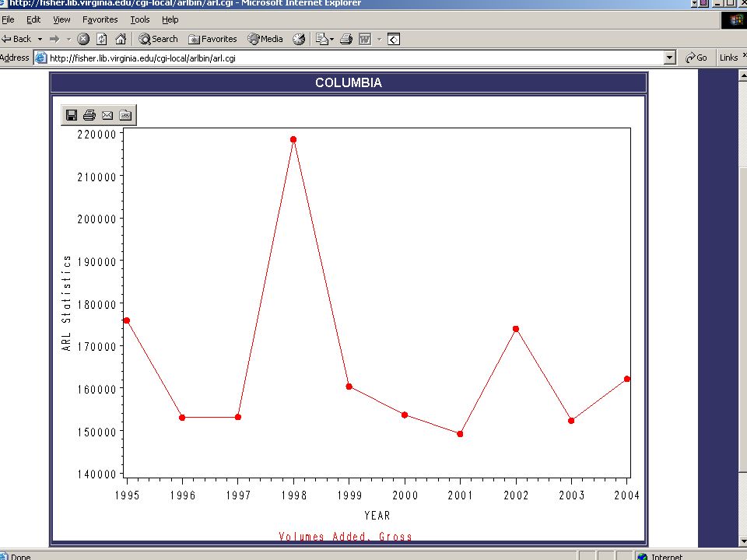Click the Edit with Word icon
The height and width of the screenshot is (560, 747).
pyautogui.click(x=365, y=39)
